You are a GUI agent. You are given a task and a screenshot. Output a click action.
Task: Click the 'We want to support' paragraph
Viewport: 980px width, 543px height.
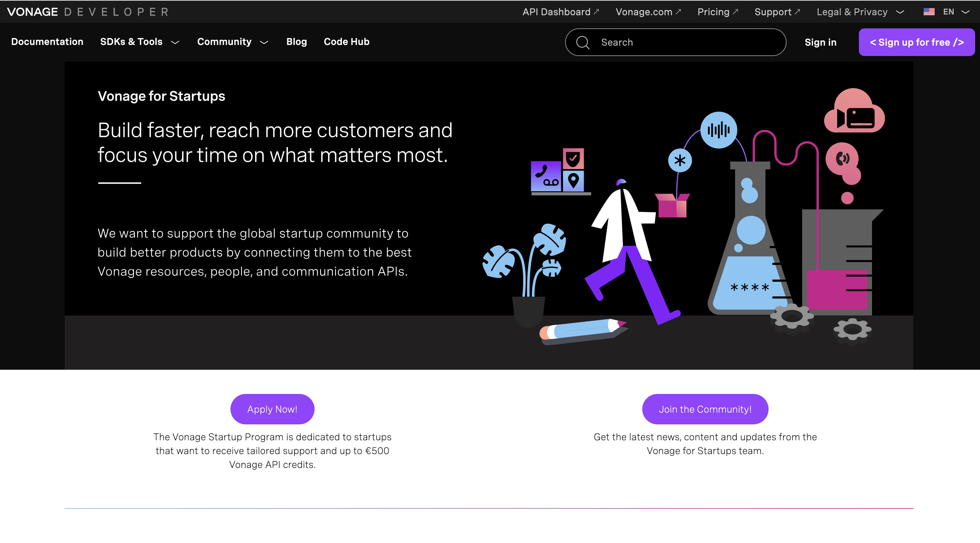click(254, 252)
